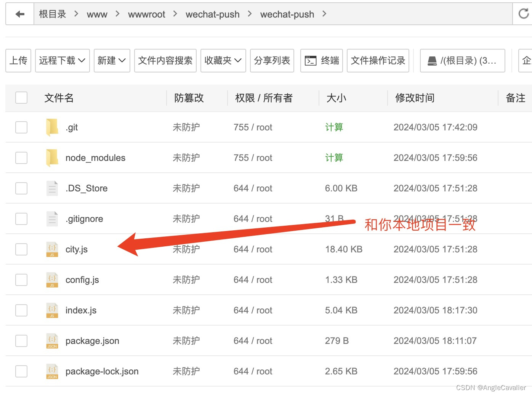Open the 远程下载 dropdown
Viewport: 532px width, 395px height.
pos(62,61)
